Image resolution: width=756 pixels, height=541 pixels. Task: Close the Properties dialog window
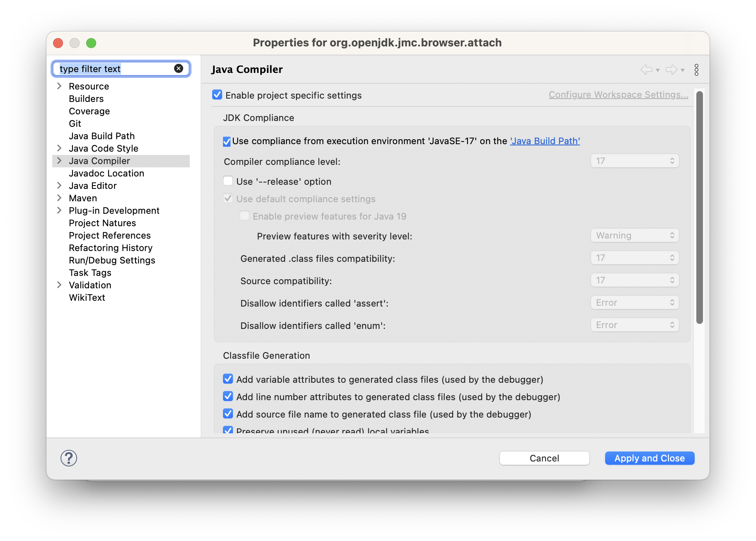[x=58, y=43]
